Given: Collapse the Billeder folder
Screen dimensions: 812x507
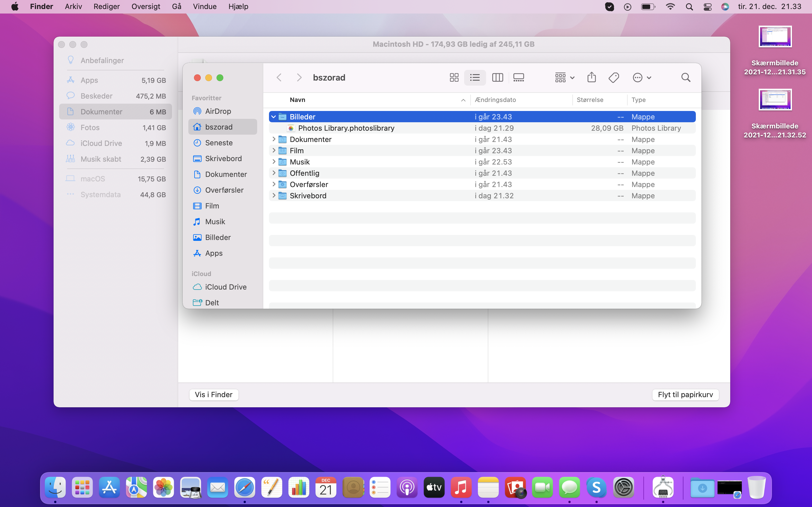Looking at the screenshot, I should point(273,117).
